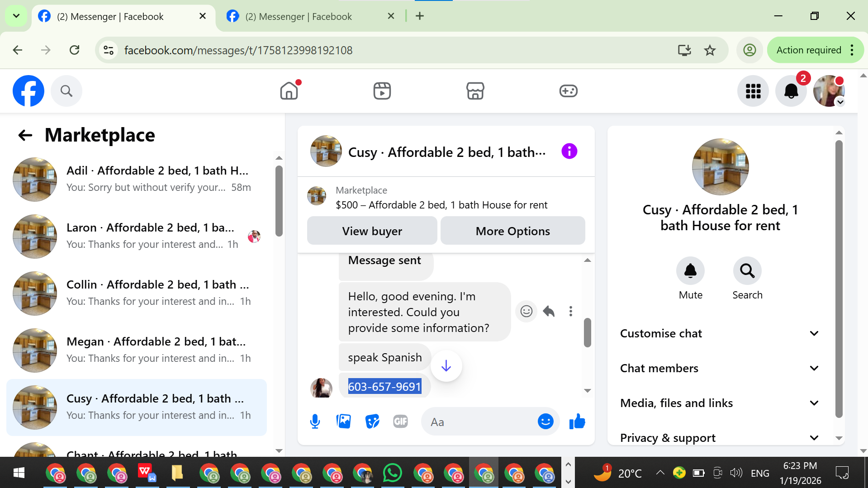Image resolution: width=868 pixels, height=488 pixels.
Task: Go back to the previous page
Action: (18, 50)
